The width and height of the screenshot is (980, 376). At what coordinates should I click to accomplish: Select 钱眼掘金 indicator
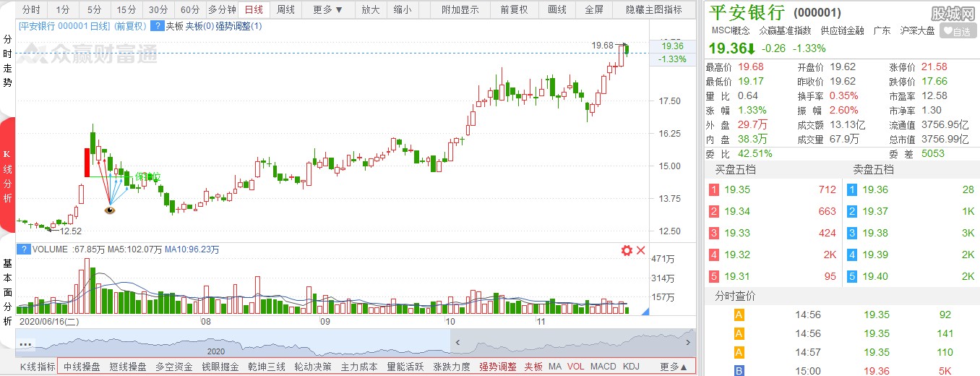(x=220, y=367)
